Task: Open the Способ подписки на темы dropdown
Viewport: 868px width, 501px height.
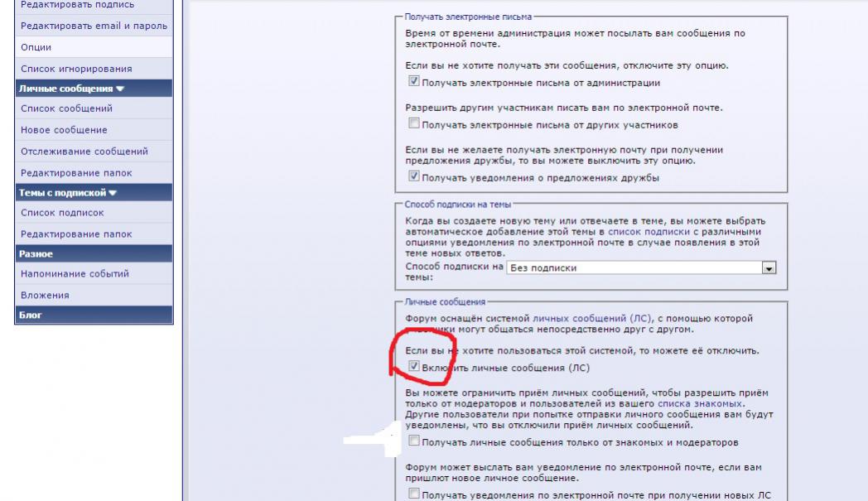Action: pyautogui.click(x=768, y=267)
